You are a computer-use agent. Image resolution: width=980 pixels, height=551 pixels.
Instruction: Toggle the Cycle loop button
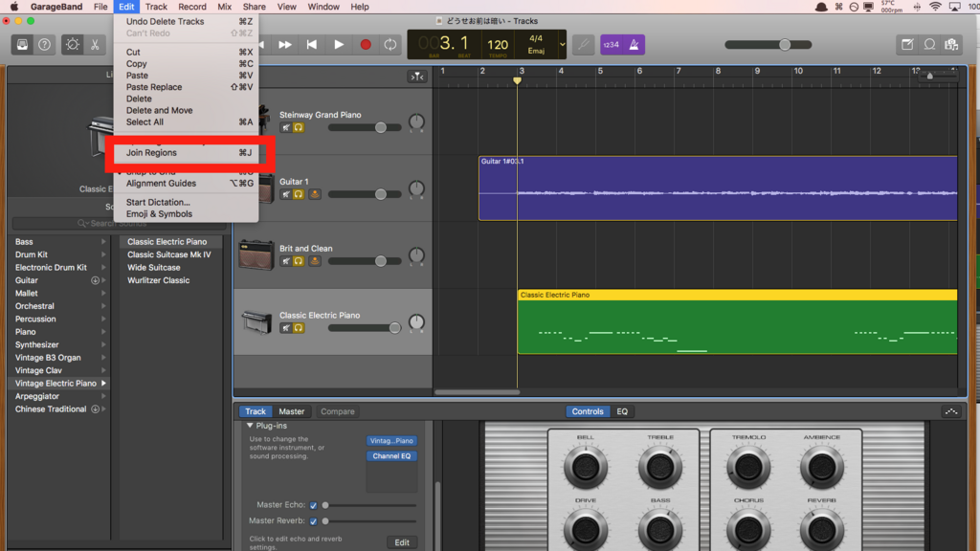pyautogui.click(x=390, y=44)
